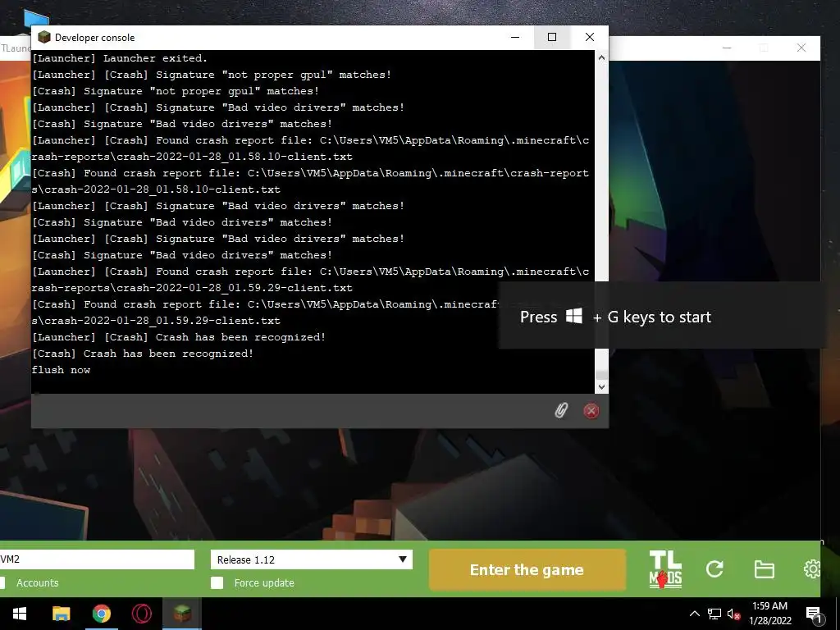840x630 pixels.
Task: Click the paperclip attach icon in Developer console
Action: 560,410
